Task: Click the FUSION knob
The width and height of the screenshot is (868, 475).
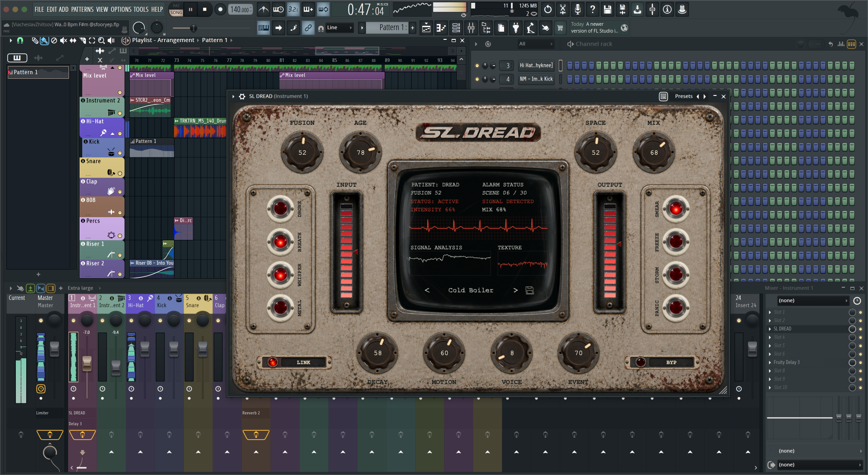Action: [x=302, y=152]
